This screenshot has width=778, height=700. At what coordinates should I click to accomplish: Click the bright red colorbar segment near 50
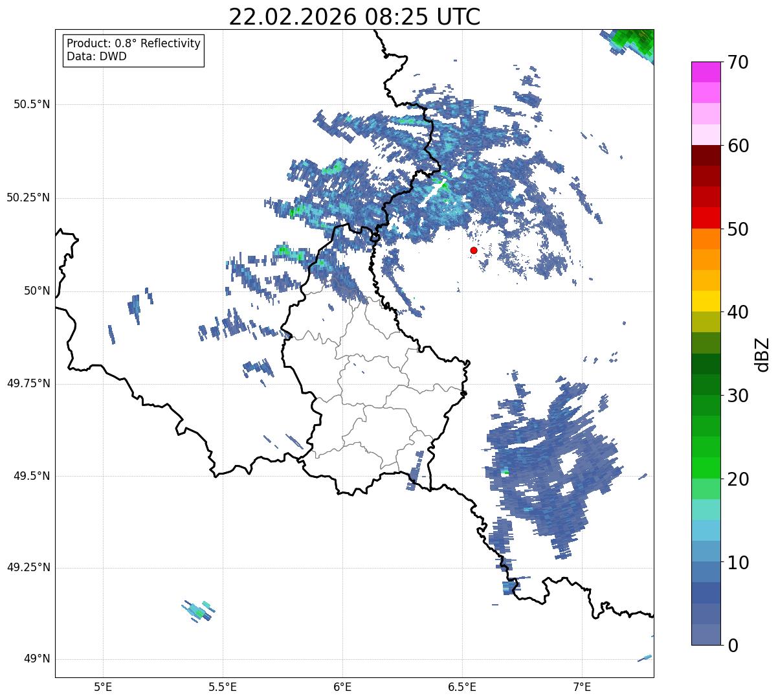point(706,218)
